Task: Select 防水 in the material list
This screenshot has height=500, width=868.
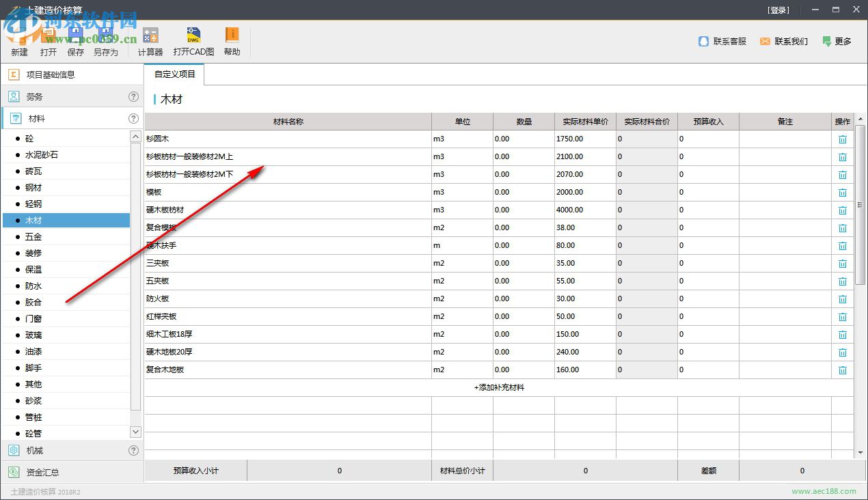Action: pyautogui.click(x=33, y=286)
